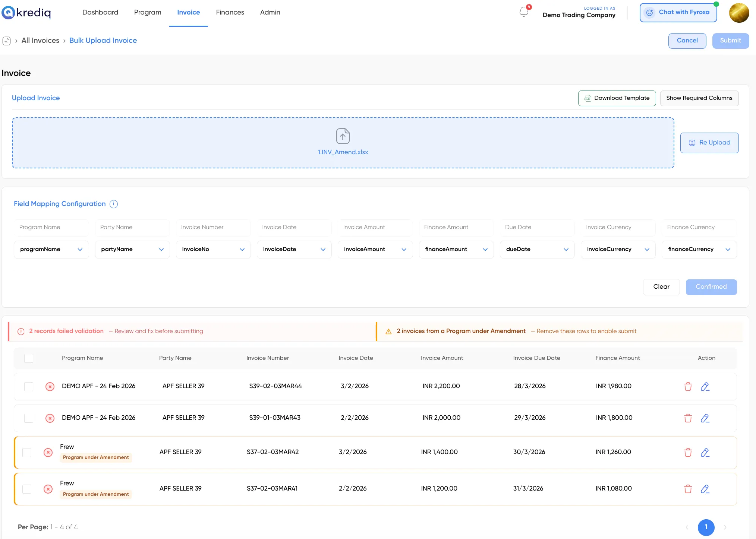Click the upload file icon in dropzone
The image size is (756, 539).
coord(343,136)
